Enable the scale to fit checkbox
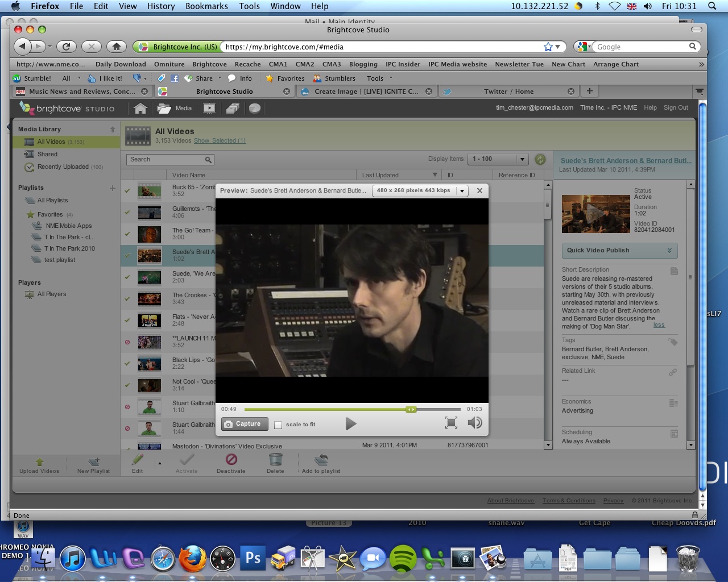 pyautogui.click(x=278, y=425)
